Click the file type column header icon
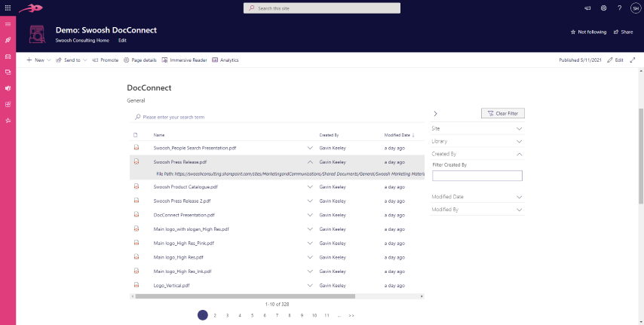 pos(136,135)
